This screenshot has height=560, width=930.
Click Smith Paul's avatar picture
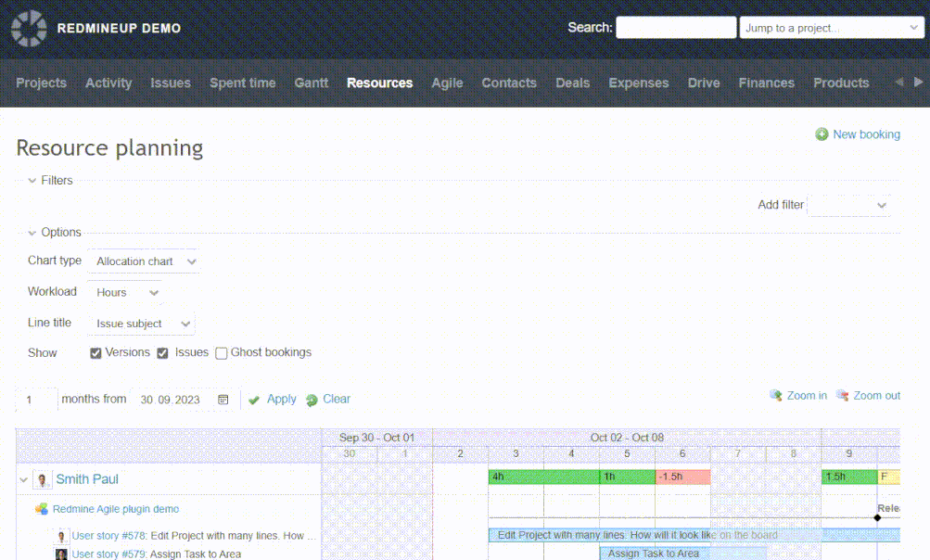[42, 479]
